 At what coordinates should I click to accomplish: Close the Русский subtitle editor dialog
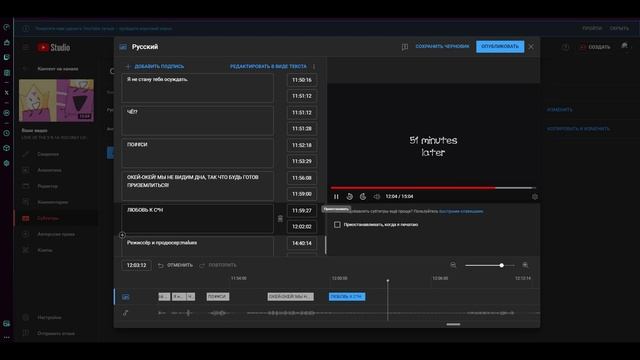(x=531, y=47)
